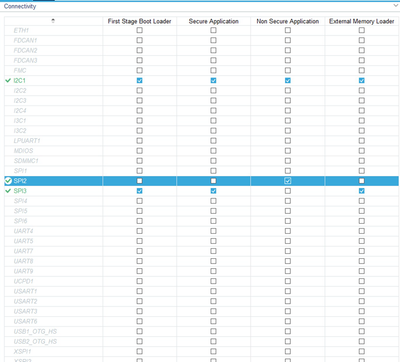Uncheck I2C1 for Non Secure Application
Image resolution: width=400 pixels, height=362 pixels.
288,80
